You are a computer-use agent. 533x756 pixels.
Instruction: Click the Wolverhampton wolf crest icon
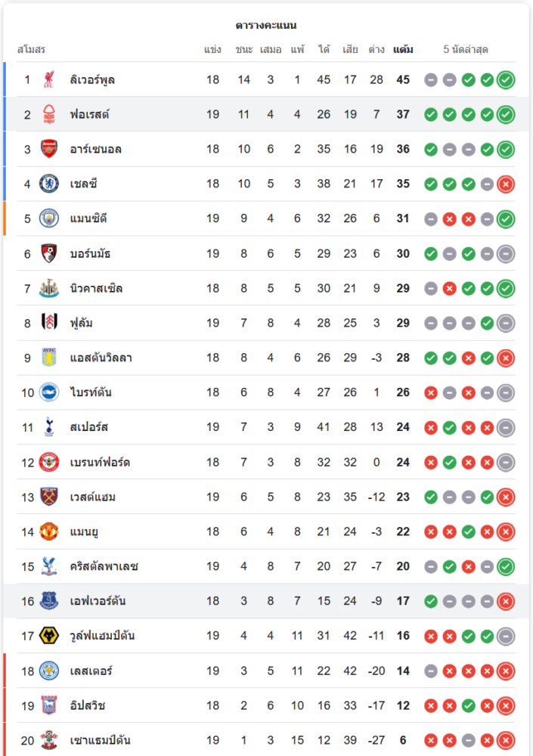(49, 636)
